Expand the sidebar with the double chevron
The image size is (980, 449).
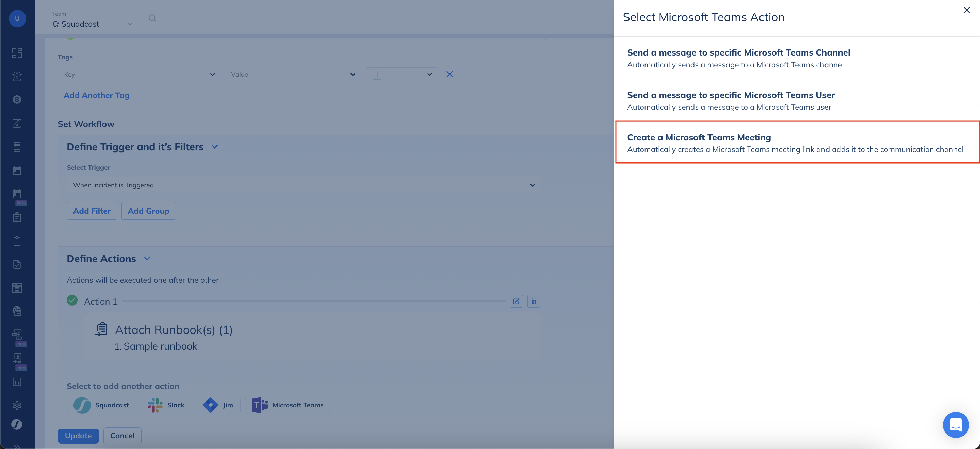17,446
